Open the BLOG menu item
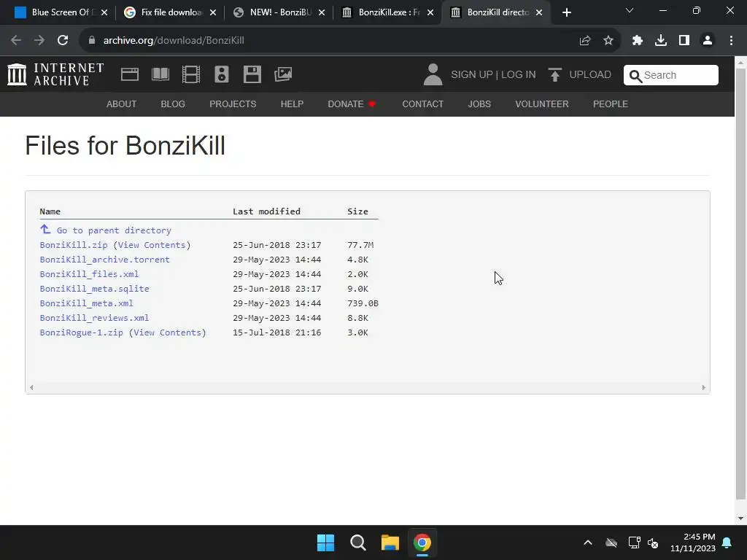This screenshot has height=560, width=747. coord(173,104)
